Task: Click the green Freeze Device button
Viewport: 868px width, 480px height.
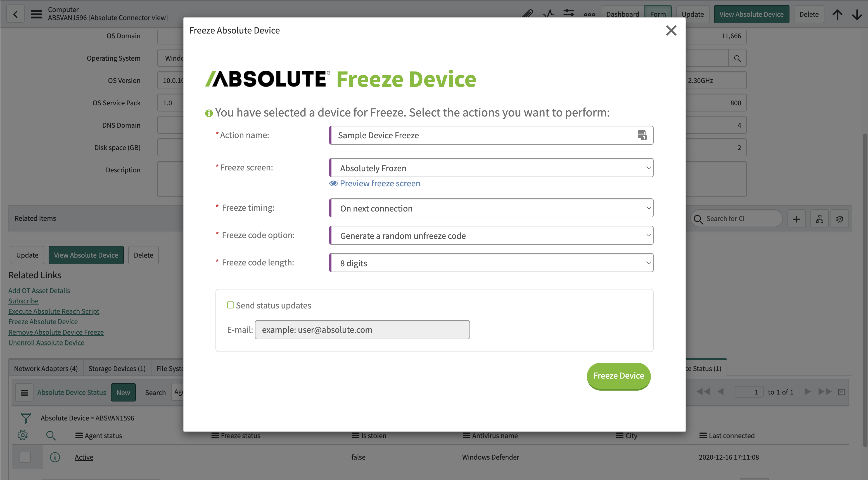Action: tap(619, 376)
